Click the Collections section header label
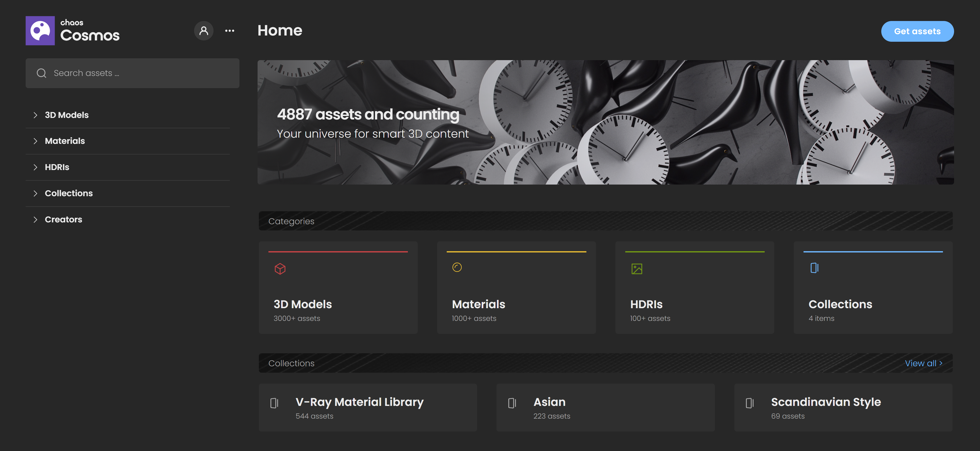The image size is (980, 451). tap(292, 363)
